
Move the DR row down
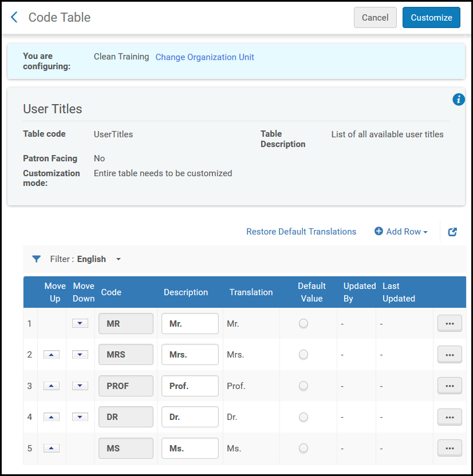click(x=80, y=417)
